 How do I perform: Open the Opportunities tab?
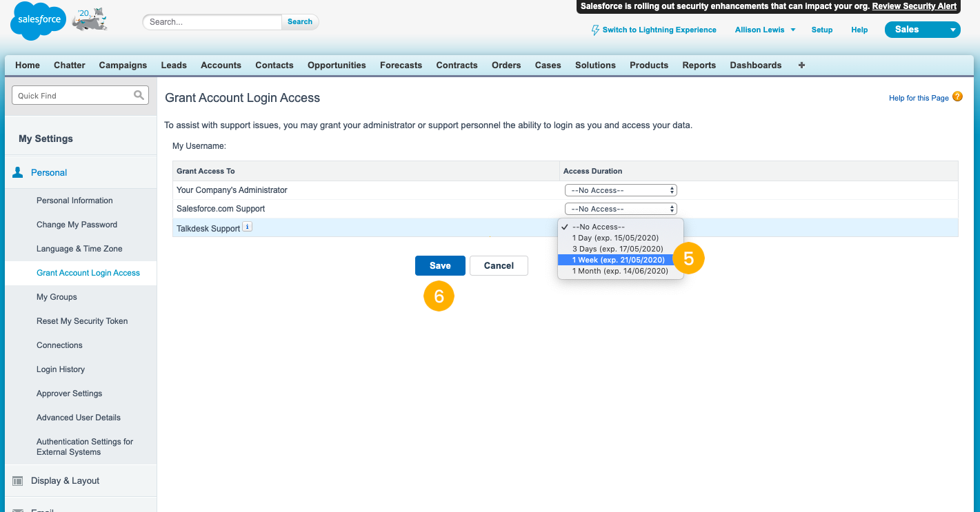coord(337,65)
